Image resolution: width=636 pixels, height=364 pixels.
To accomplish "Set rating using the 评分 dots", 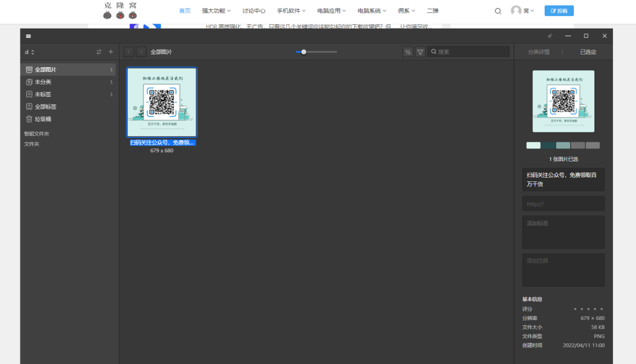I will (x=588, y=309).
